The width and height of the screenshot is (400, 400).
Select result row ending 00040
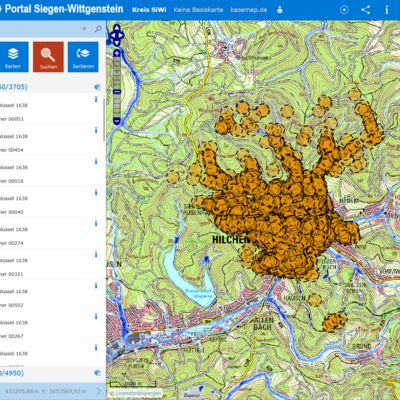point(51,202)
